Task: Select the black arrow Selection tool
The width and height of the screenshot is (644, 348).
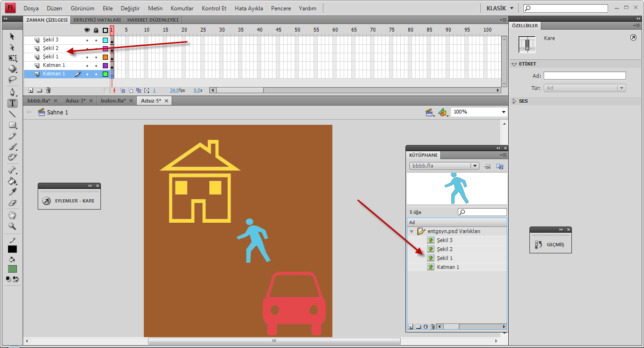Action: 12,36
